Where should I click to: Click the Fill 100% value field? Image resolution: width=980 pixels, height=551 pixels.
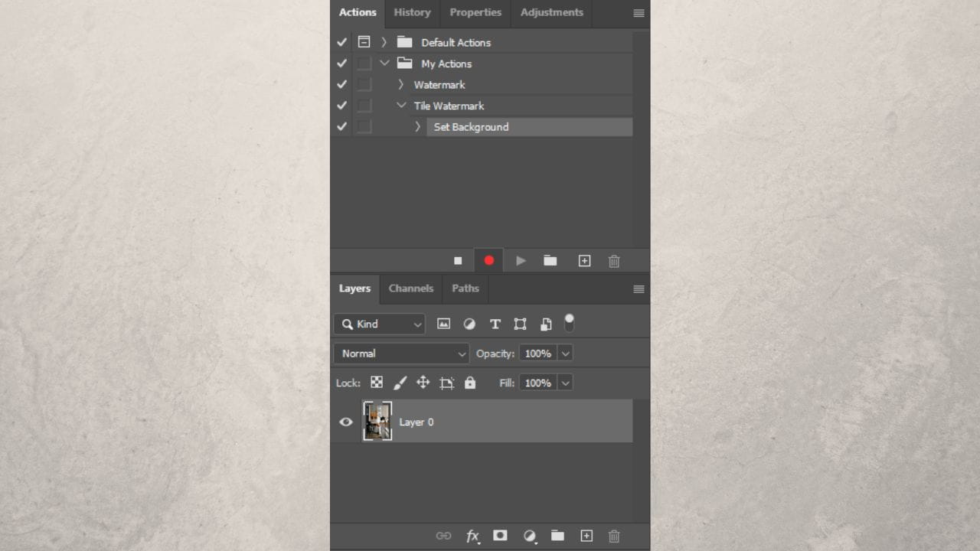[538, 383]
